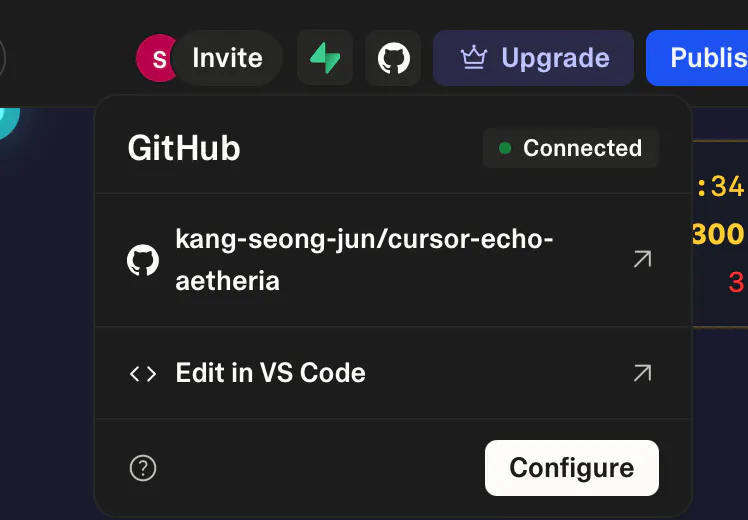Open the help question mark icon
748x520 pixels.
(143, 468)
